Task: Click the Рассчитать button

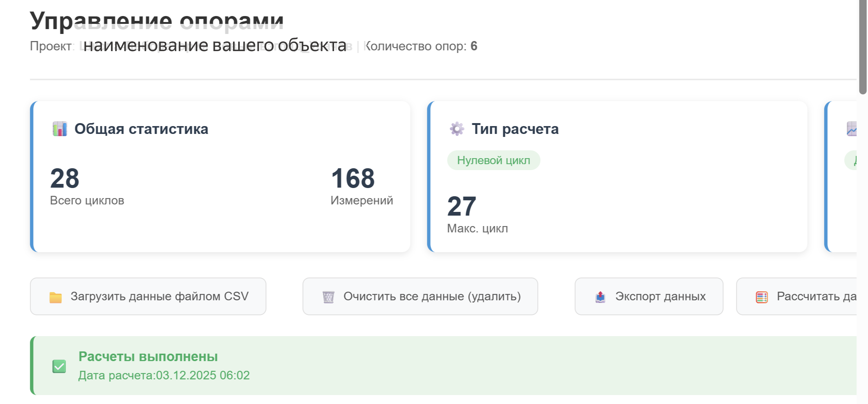Action: [x=802, y=297]
